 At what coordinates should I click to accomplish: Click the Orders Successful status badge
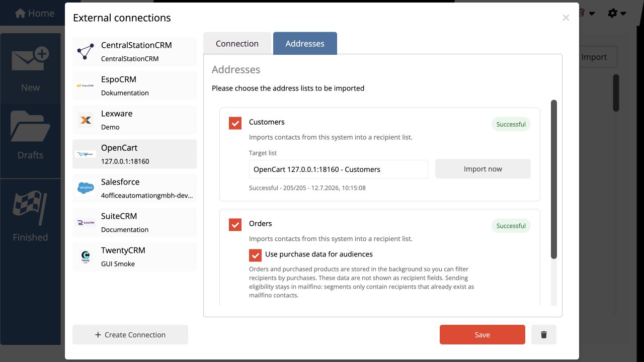click(511, 226)
